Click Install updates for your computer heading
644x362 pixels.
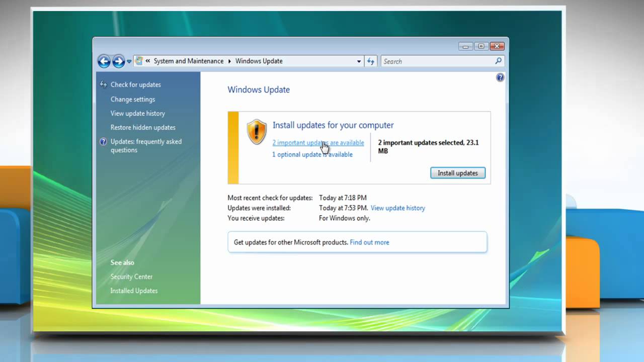point(333,125)
